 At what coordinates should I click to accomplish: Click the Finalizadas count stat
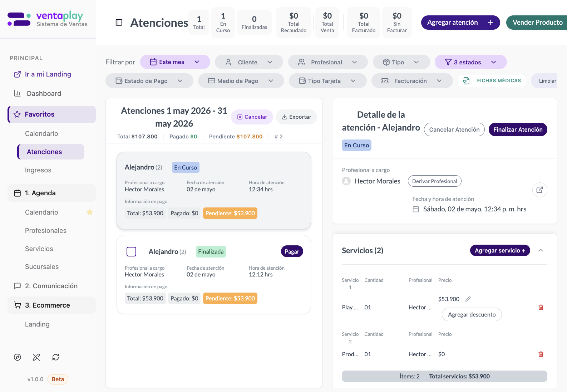pos(254,23)
